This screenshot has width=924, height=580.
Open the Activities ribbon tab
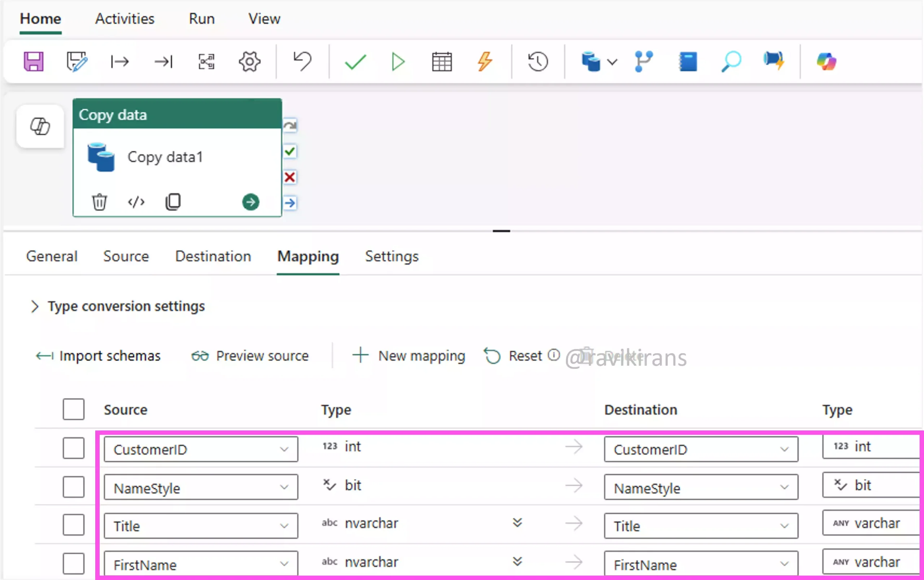click(x=125, y=18)
